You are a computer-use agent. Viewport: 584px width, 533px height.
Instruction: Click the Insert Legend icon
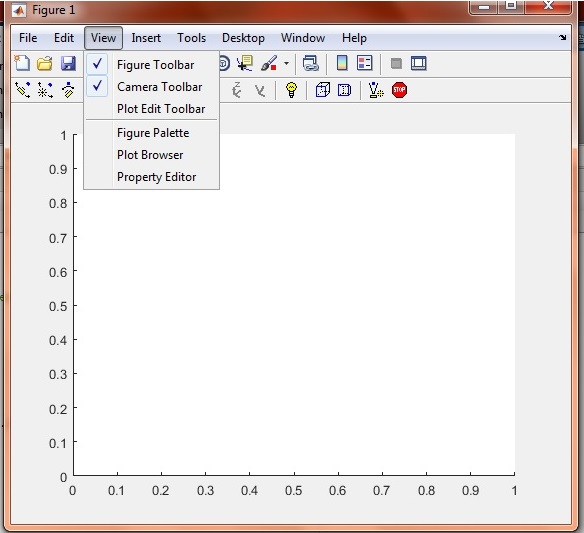[x=364, y=63]
